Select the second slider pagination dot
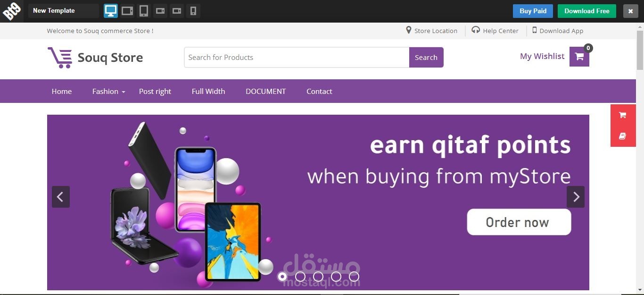The image size is (644, 295). click(x=300, y=277)
